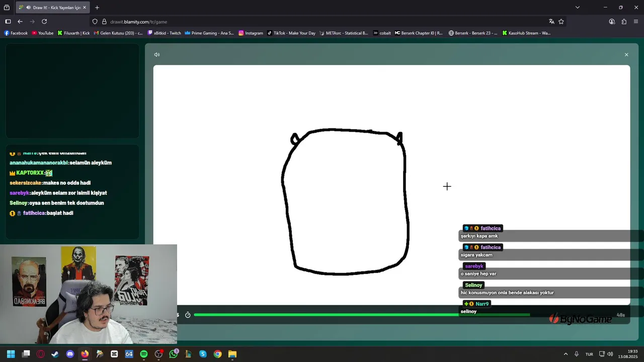Click Narr9 username tag in overlay
Image resolution: width=644 pixels, height=362 pixels.
pos(476,304)
